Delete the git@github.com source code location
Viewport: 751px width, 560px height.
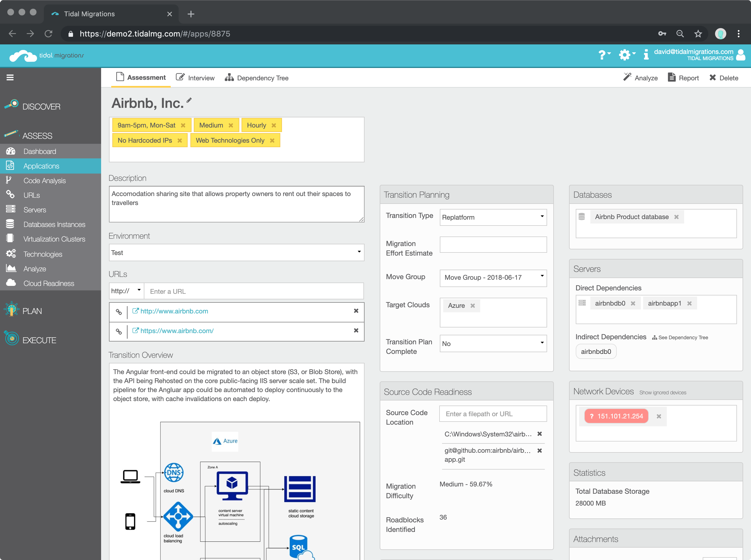click(x=540, y=450)
